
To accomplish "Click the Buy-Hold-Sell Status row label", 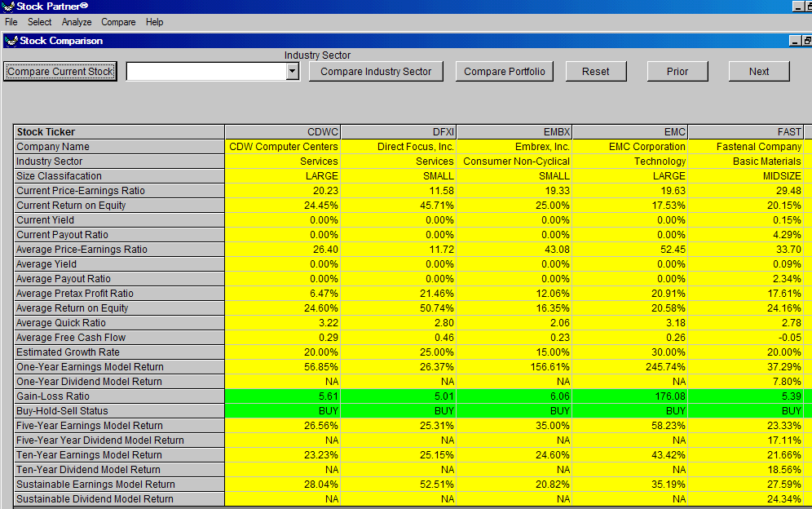I will [119, 411].
